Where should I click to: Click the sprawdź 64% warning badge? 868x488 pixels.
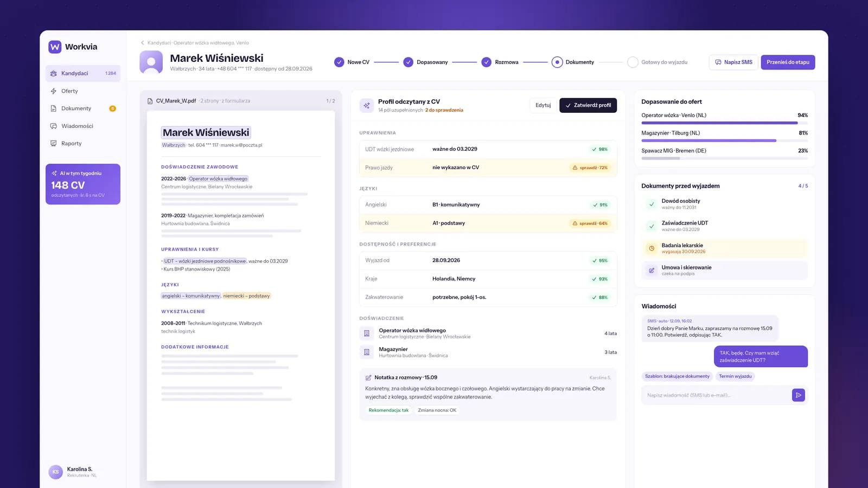pyautogui.click(x=590, y=223)
